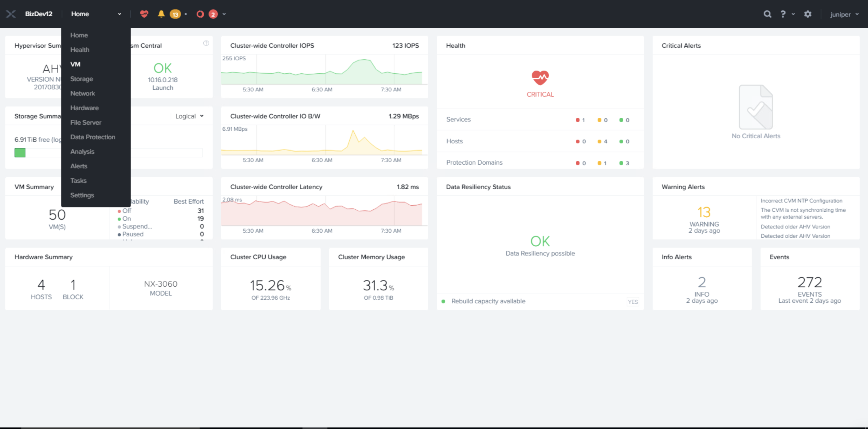
Task: Click the 13 Warning alerts count
Action: coord(704,212)
